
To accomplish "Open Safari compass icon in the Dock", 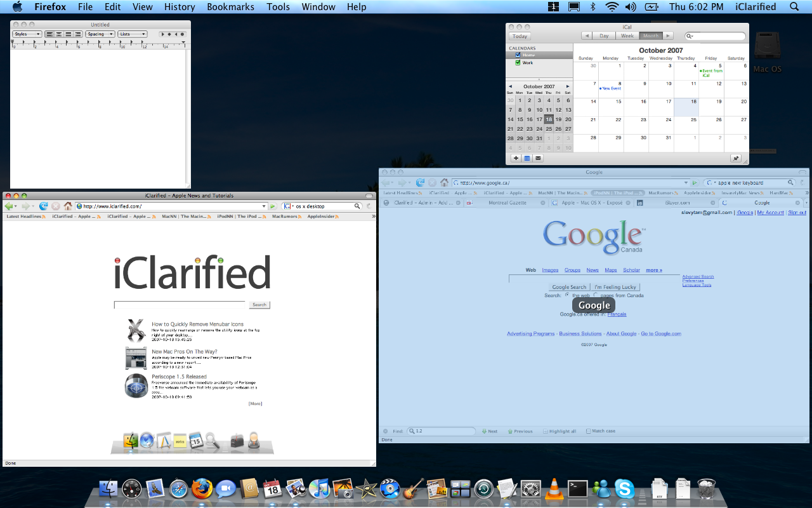I will tap(179, 489).
